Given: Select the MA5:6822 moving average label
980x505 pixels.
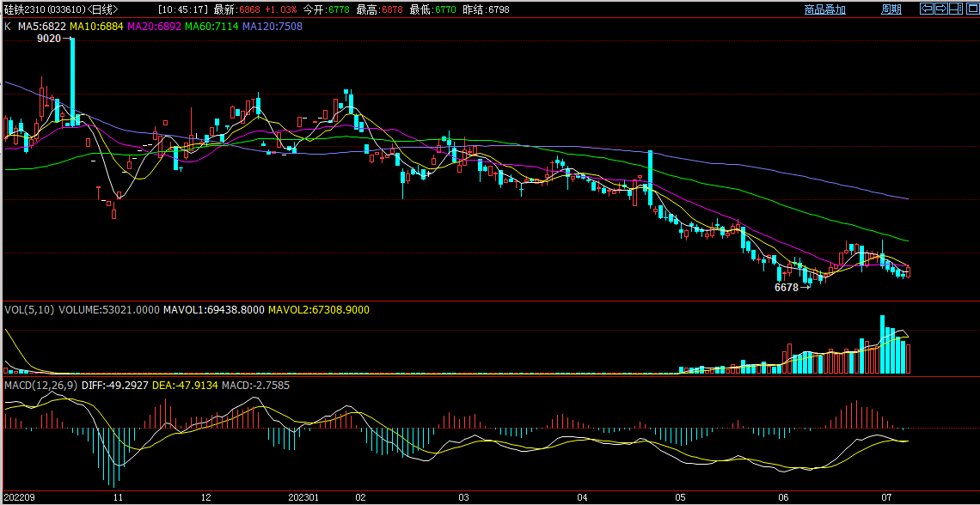Looking at the screenshot, I should tap(42, 27).
